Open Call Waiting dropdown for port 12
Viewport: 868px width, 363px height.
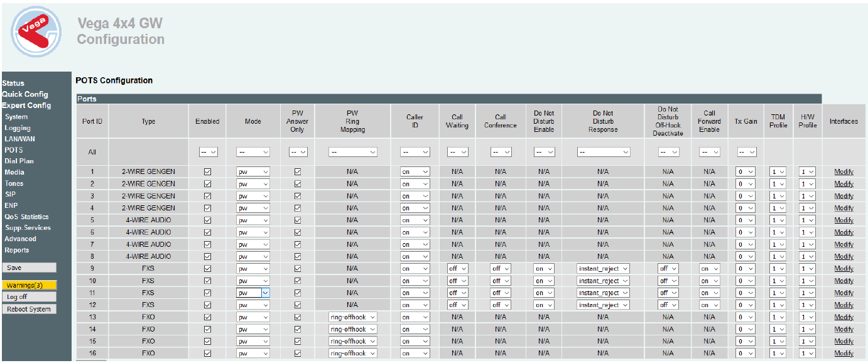(457, 305)
